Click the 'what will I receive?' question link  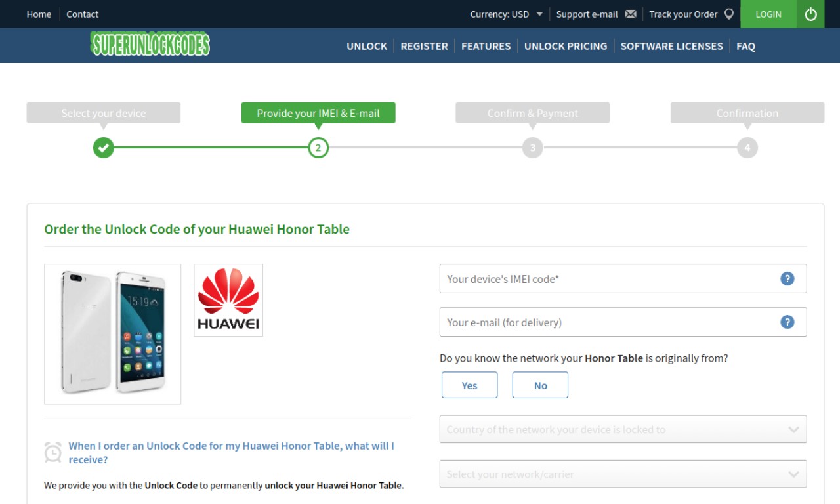[x=232, y=452]
